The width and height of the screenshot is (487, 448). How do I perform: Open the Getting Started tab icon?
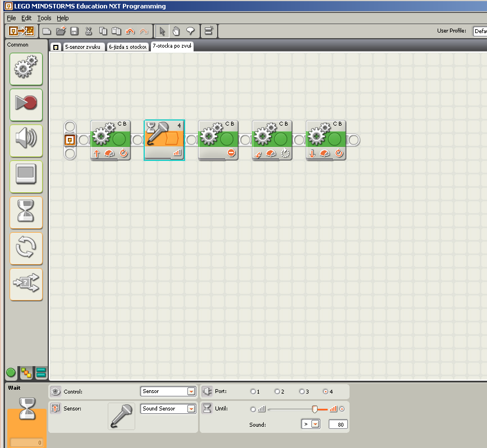(x=56, y=47)
